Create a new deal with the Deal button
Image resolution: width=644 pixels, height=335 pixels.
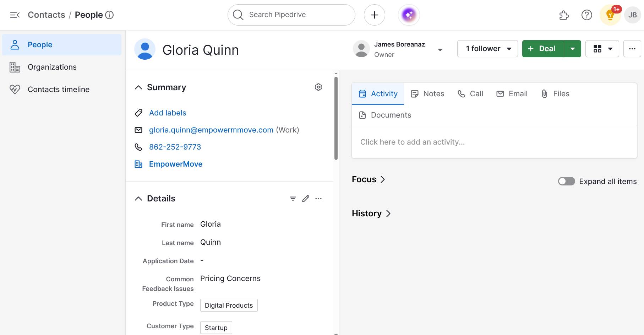pyautogui.click(x=542, y=48)
